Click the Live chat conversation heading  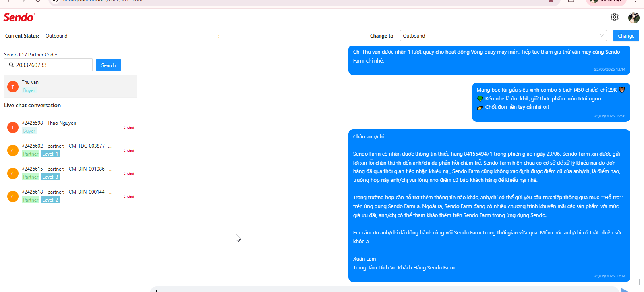click(32, 105)
